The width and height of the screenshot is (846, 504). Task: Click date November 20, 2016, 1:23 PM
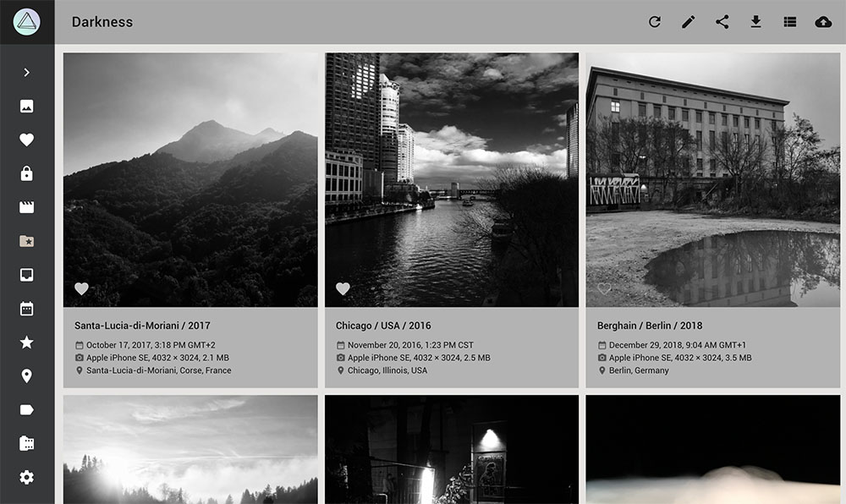pos(410,345)
